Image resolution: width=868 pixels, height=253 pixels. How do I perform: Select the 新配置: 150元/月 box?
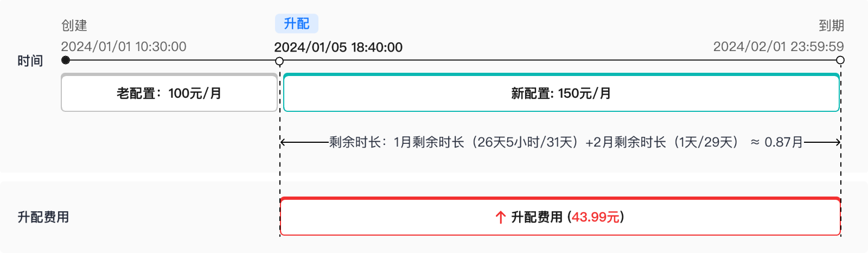[x=561, y=92]
